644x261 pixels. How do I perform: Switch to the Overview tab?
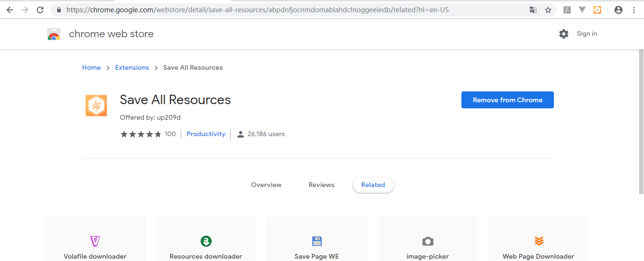point(266,185)
